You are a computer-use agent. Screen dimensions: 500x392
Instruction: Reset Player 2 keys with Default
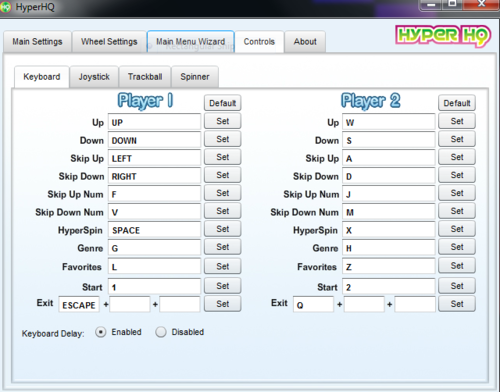457,103
